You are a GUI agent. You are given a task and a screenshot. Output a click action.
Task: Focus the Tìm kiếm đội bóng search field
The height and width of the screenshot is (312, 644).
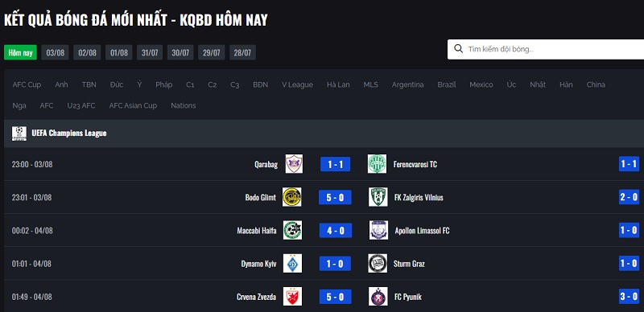pos(546,49)
